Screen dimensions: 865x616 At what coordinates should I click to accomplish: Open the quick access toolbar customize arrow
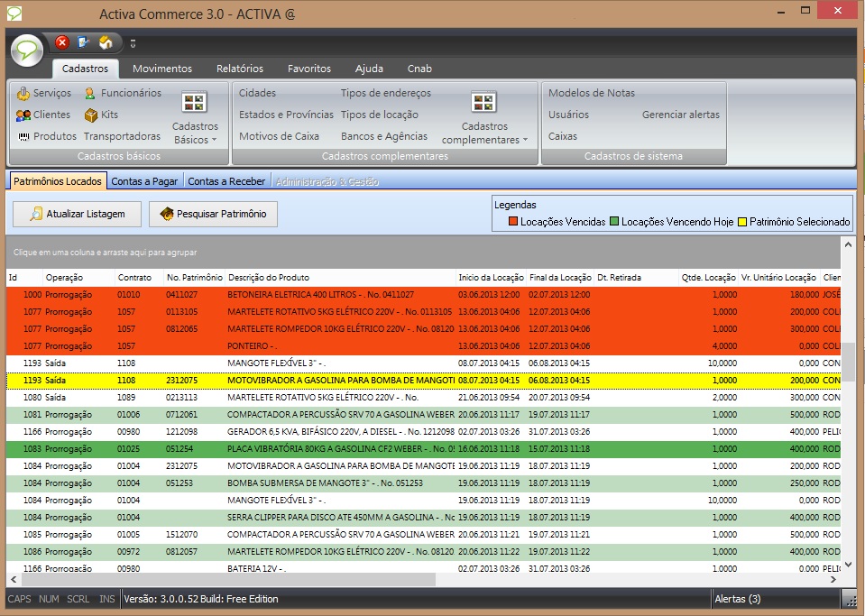[133, 43]
